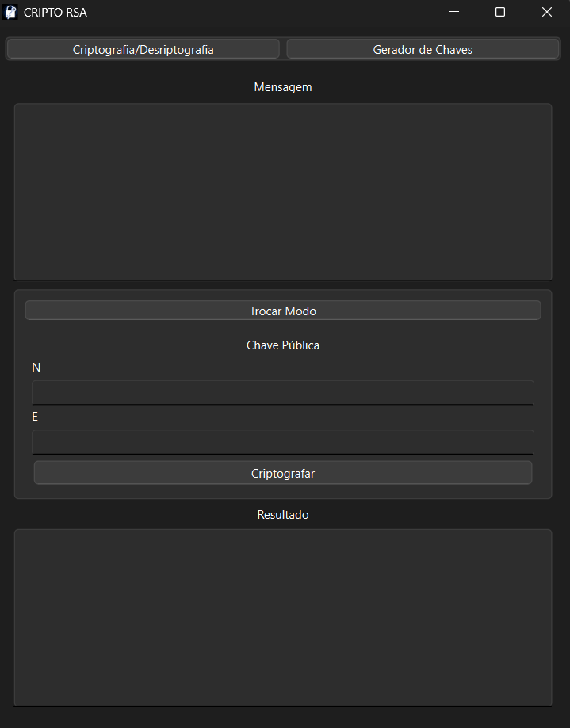Click inside the Resultado output box

coord(283,618)
